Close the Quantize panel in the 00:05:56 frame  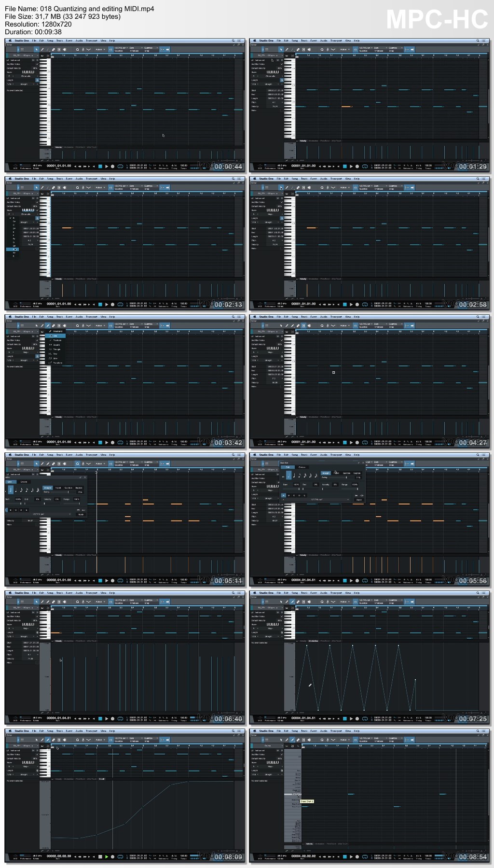tap(363, 462)
